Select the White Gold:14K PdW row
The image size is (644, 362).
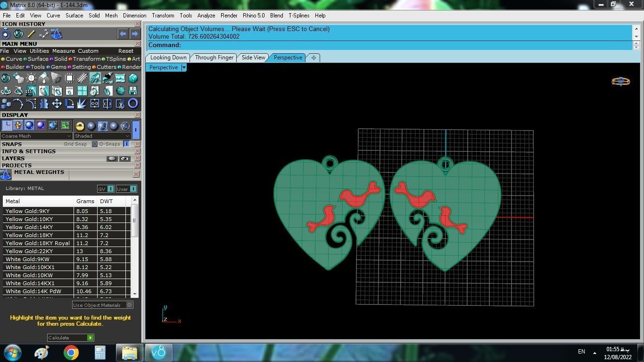point(66,291)
